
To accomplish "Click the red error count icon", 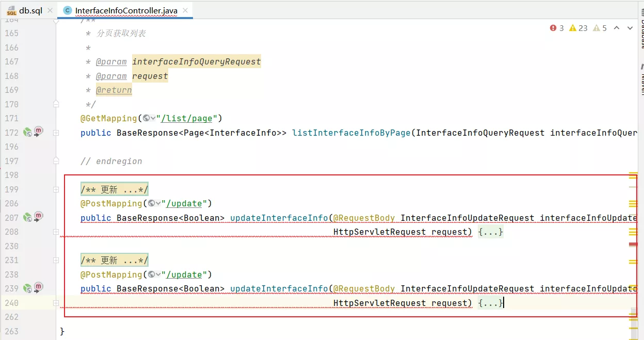I will (553, 28).
